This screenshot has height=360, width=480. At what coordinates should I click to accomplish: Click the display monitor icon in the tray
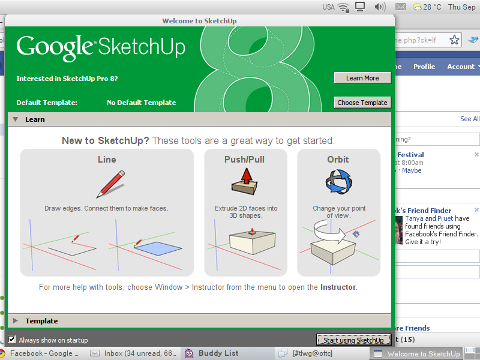(360, 7)
